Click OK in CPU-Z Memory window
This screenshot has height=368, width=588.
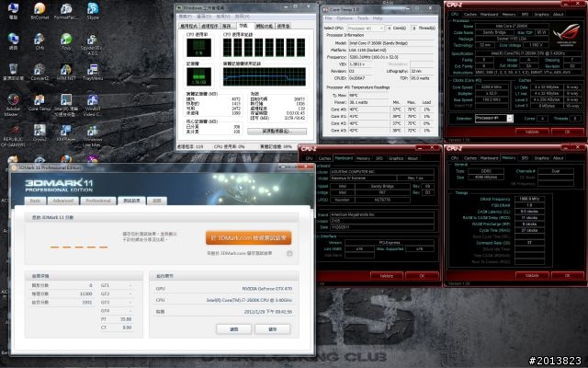pos(567,275)
